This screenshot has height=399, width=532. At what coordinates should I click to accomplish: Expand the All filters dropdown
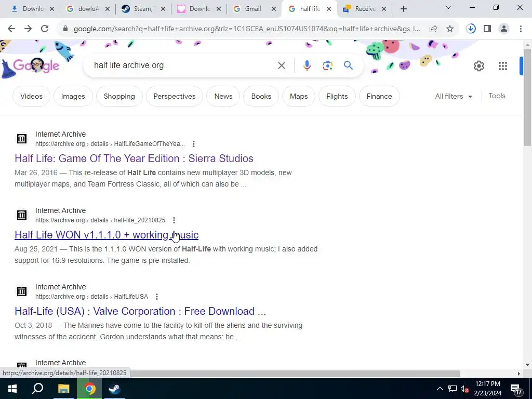pyautogui.click(x=454, y=96)
